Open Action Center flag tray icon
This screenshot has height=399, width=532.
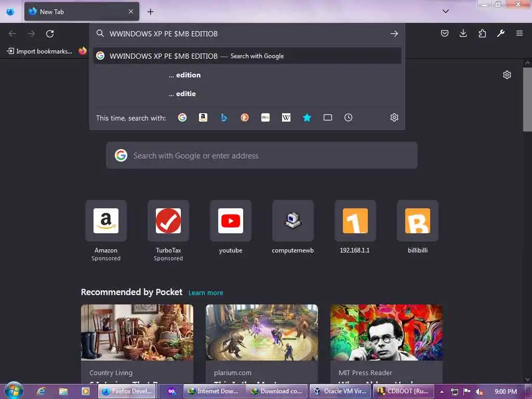[467, 392]
